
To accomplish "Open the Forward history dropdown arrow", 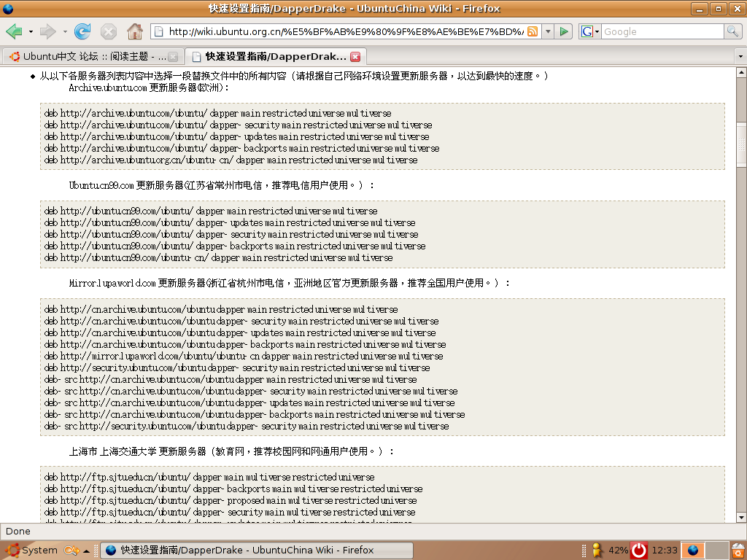I will pos(65,32).
